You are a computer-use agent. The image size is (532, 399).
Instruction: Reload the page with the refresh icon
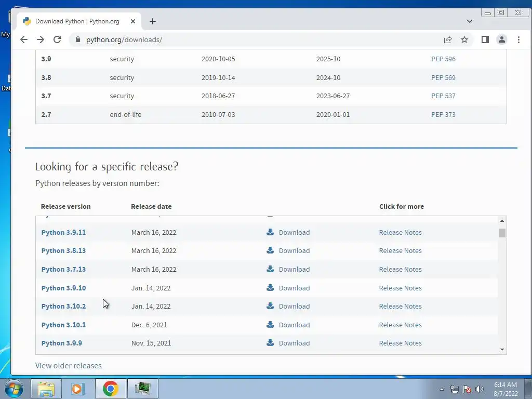pyautogui.click(x=57, y=39)
